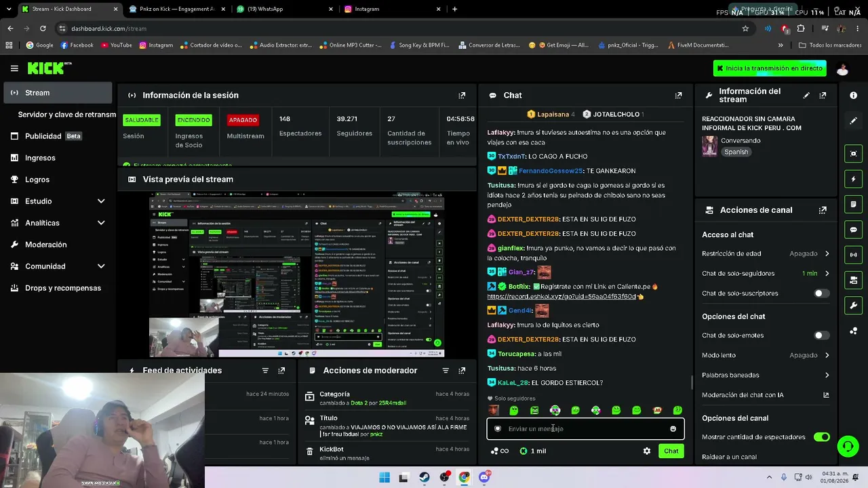Click Raidear a un canal option
This screenshot has width=868, height=488.
pos(729,457)
